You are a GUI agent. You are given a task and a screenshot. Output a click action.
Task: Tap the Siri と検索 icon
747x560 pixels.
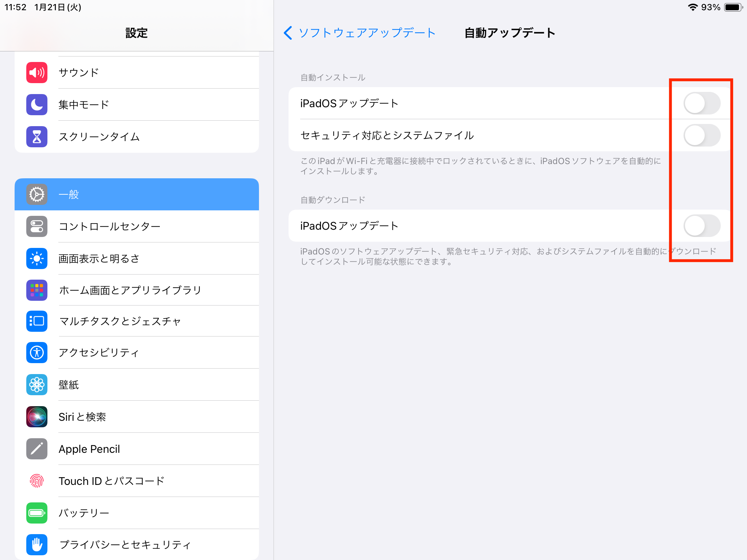37,417
